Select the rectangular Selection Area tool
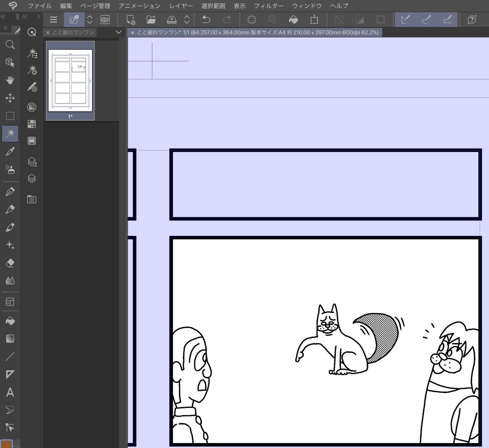The width and height of the screenshot is (489, 448). tap(10, 116)
